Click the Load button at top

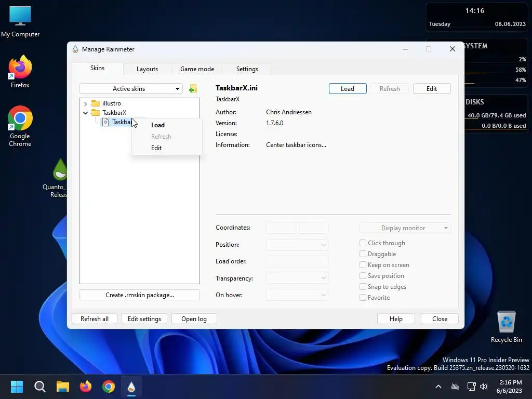click(348, 88)
